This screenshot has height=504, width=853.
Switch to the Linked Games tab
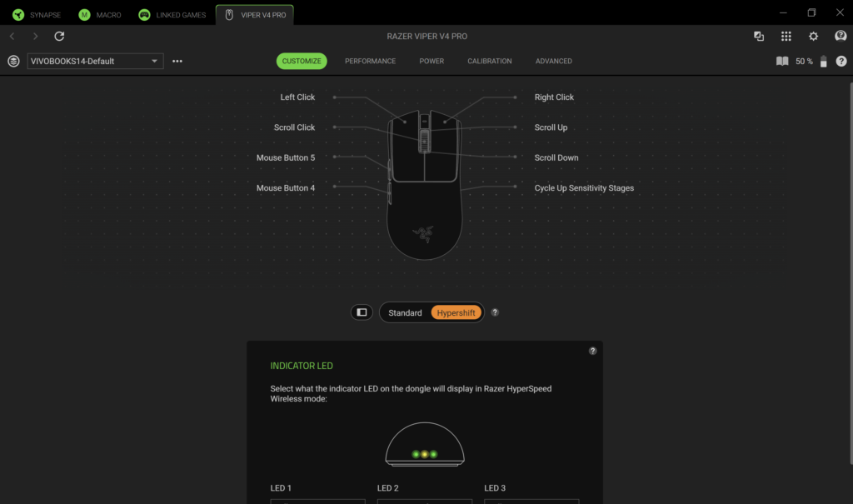click(172, 15)
